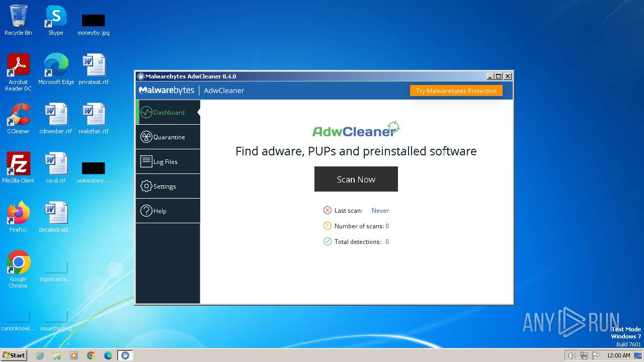
Task: Open the Log Files sidebar tab
Action: [168, 161]
